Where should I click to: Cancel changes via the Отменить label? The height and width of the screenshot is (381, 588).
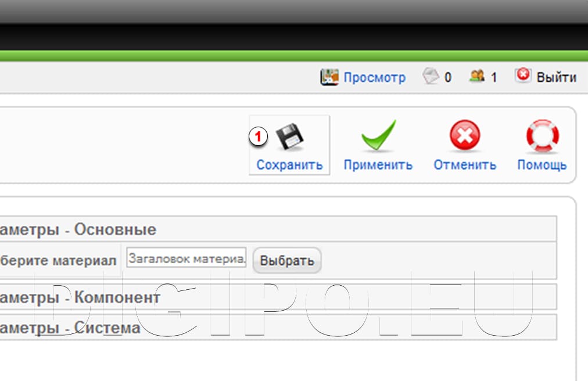click(464, 164)
